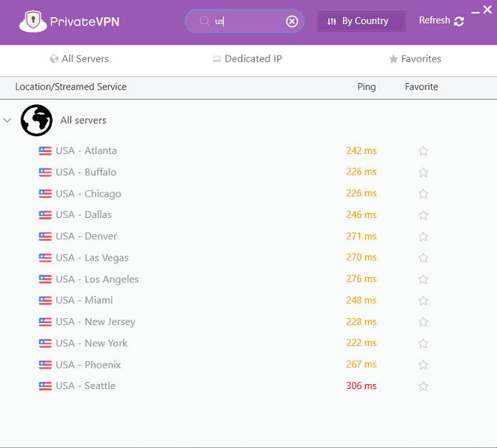The height and width of the screenshot is (448, 497).
Task: Clear the search field with the X icon
Action: 292,21
